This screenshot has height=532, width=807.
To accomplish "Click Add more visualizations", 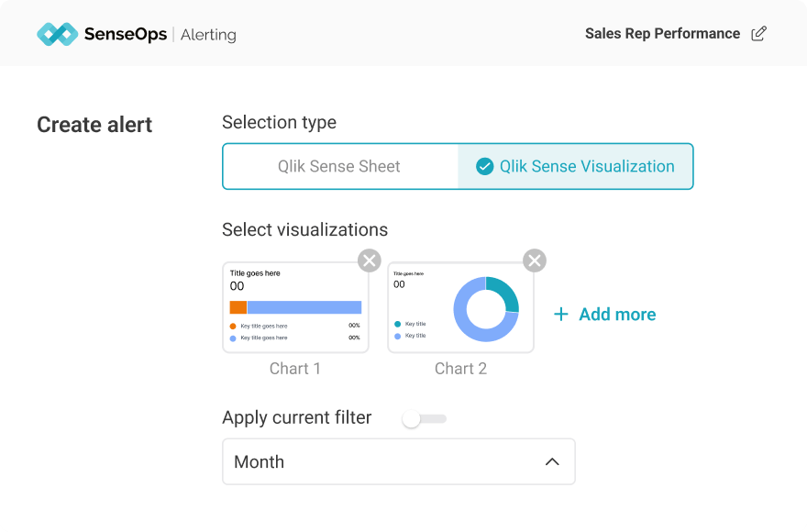I will pos(604,314).
